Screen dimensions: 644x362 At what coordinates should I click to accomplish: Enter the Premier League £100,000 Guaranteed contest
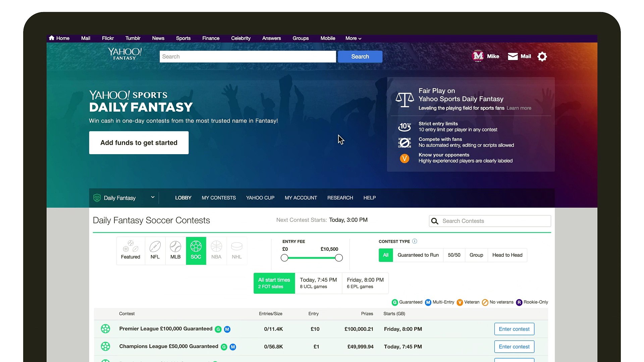[514, 329]
